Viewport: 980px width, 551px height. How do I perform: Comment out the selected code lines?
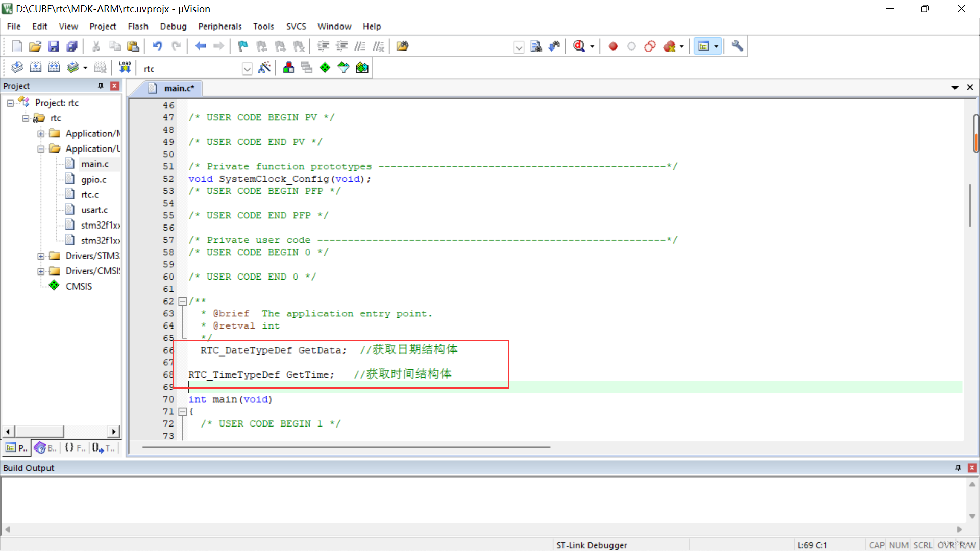pyautogui.click(x=360, y=46)
